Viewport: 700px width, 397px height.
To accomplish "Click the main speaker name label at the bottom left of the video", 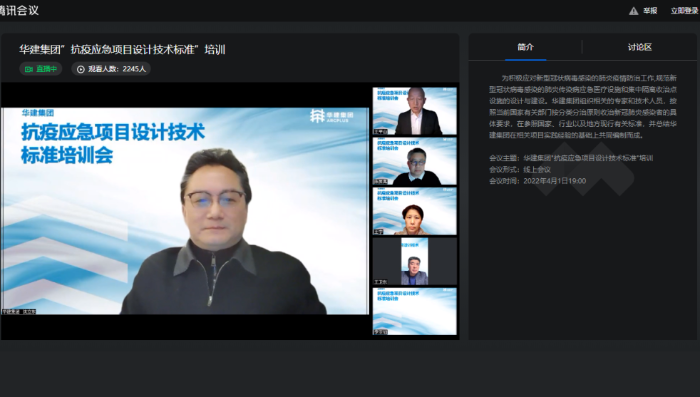I will [19, 311].
